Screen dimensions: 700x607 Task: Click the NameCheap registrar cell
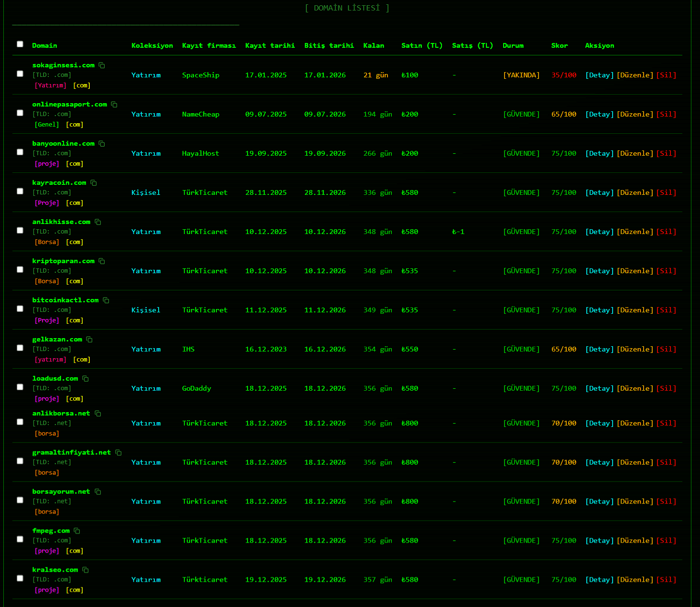coord(201,114)
